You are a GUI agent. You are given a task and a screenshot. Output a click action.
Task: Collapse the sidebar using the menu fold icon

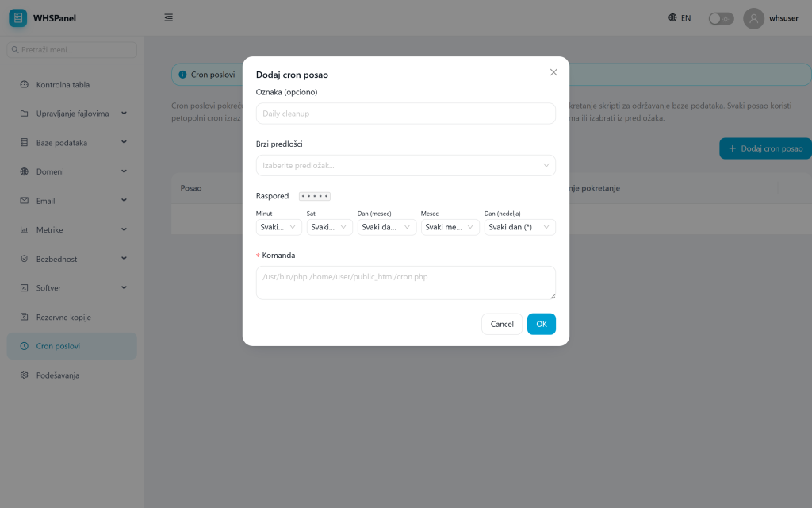pos(168,17)
